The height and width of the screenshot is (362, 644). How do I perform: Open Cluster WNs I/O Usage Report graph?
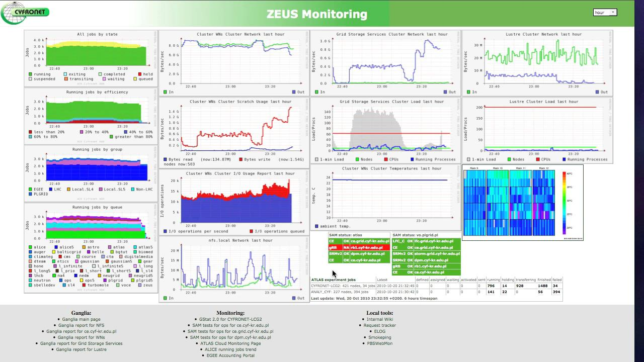click(x=234, y=202)
